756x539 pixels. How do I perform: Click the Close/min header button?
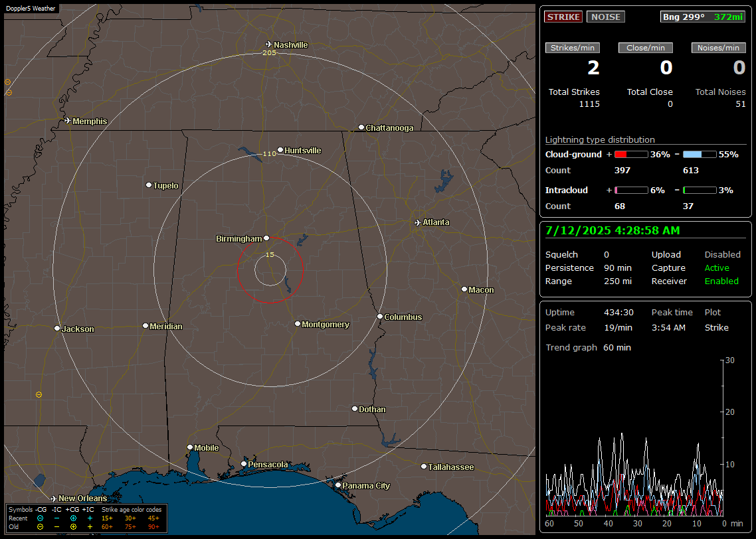pos(646,48)
